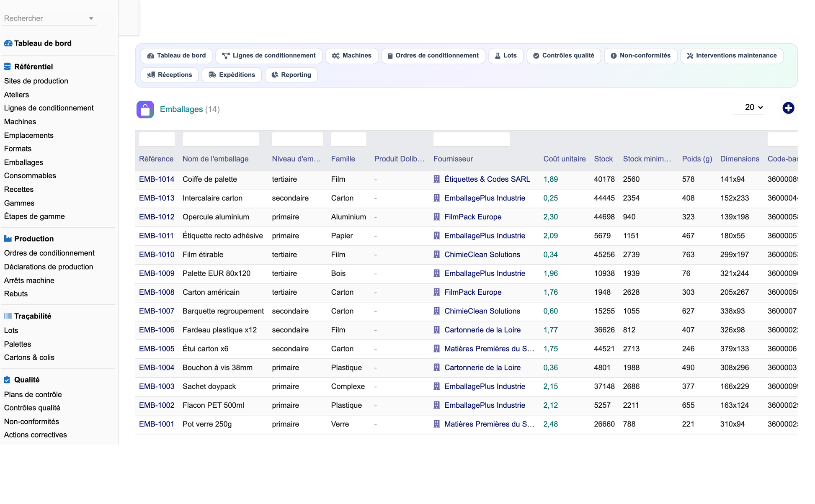Viewport: 815px width, 504px height.
Task: Open the Rechercher search dropdown
Action: click(x=49, y=18)
